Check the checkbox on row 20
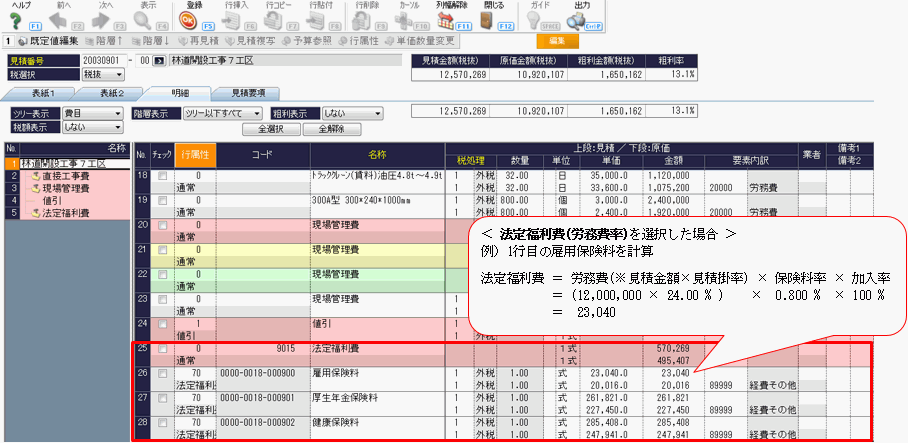The width and height of the screenshot is (908, 443). (x=163, y=225)
